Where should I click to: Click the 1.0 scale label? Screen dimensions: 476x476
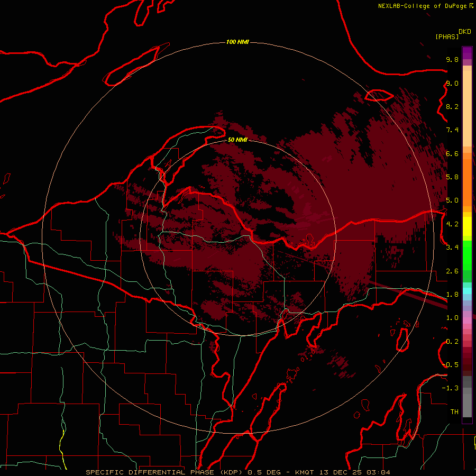click(x=452, y=318)
